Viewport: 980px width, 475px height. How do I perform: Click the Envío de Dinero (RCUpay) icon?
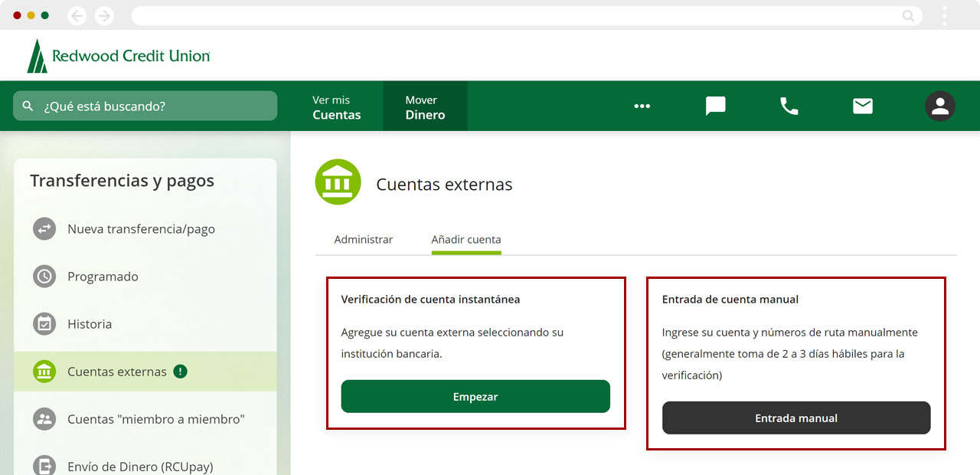point(44,466)
